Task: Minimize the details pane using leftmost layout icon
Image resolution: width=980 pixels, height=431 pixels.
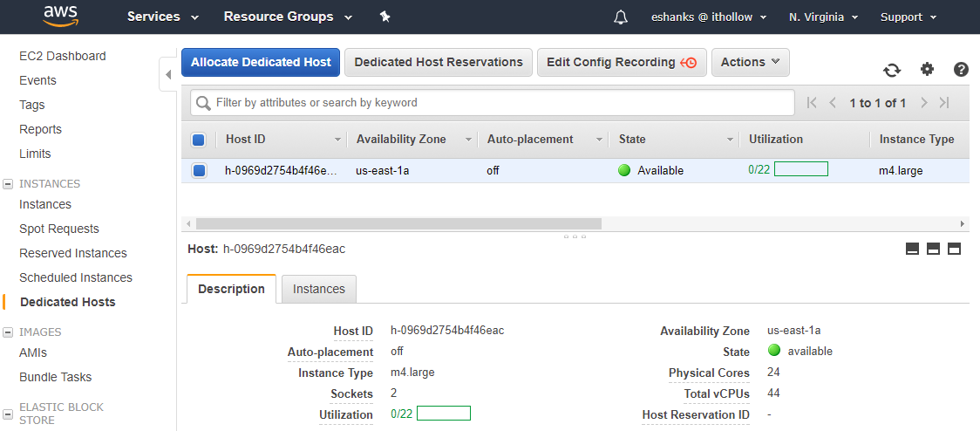Action: click(913, 249)
